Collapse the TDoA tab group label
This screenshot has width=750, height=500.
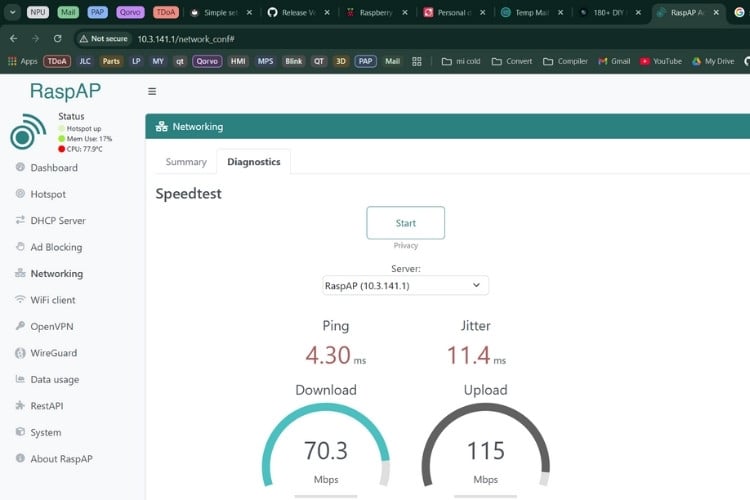165,12
